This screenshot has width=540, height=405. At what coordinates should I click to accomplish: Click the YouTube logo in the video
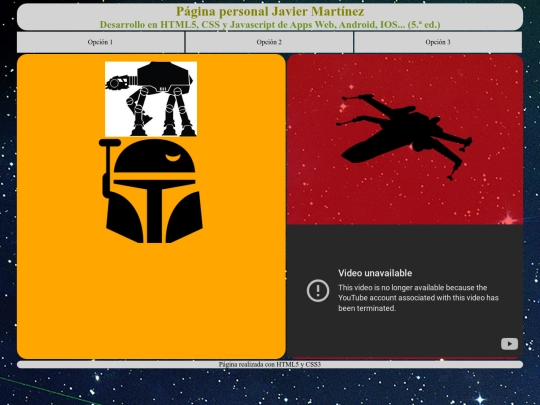[509, 344]
